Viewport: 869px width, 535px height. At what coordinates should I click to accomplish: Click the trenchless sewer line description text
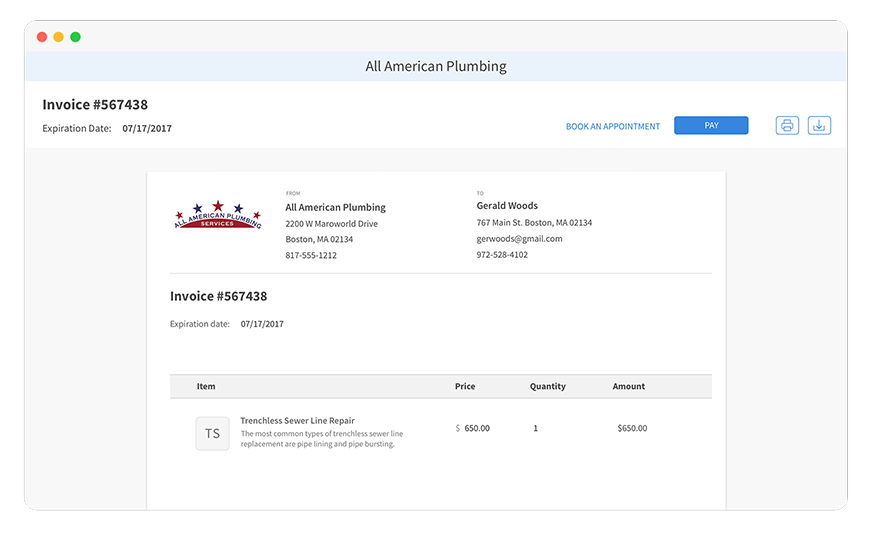[x=321, y=439]
